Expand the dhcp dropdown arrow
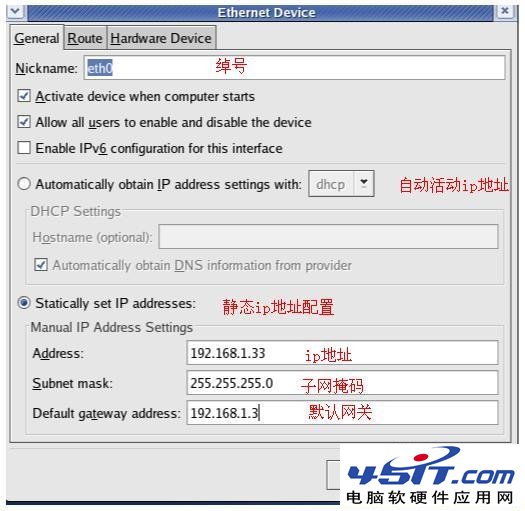Image resolution: width=525 pixels, height=511 pixels. click(364, 184)
